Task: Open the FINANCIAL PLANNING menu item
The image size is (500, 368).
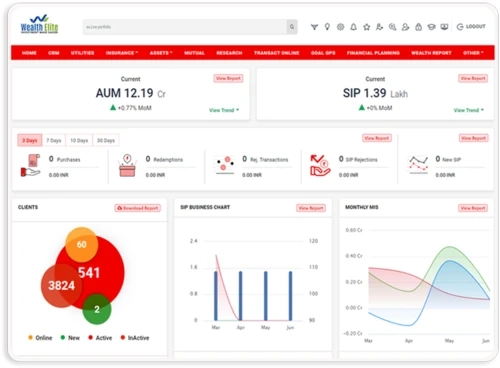Action: pos(373,53)
